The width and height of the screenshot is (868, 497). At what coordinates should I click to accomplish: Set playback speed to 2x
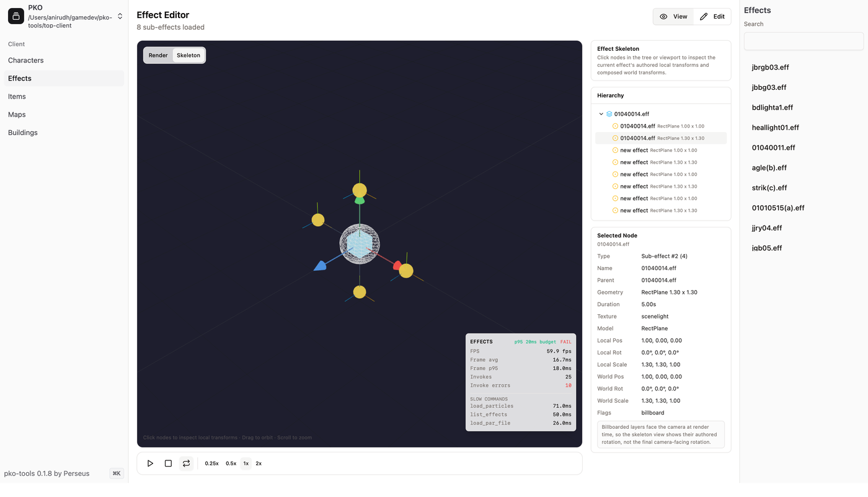tap(259, 464)
